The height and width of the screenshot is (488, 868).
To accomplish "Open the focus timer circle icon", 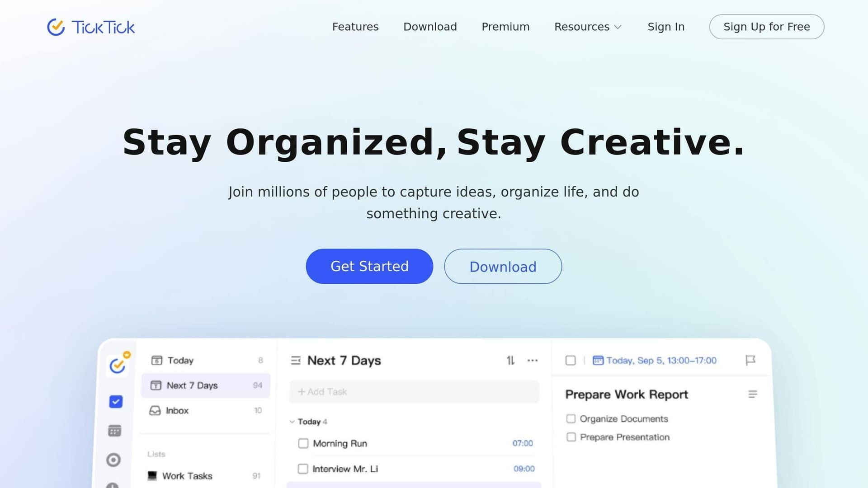I will [113, 460].
